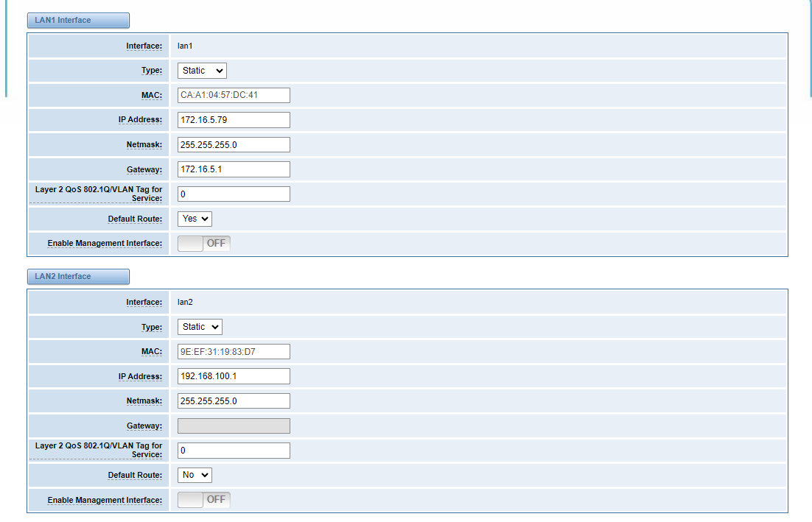Click LAN2 'Netmask:' label
812x522 pixels.
click(144, 401)
